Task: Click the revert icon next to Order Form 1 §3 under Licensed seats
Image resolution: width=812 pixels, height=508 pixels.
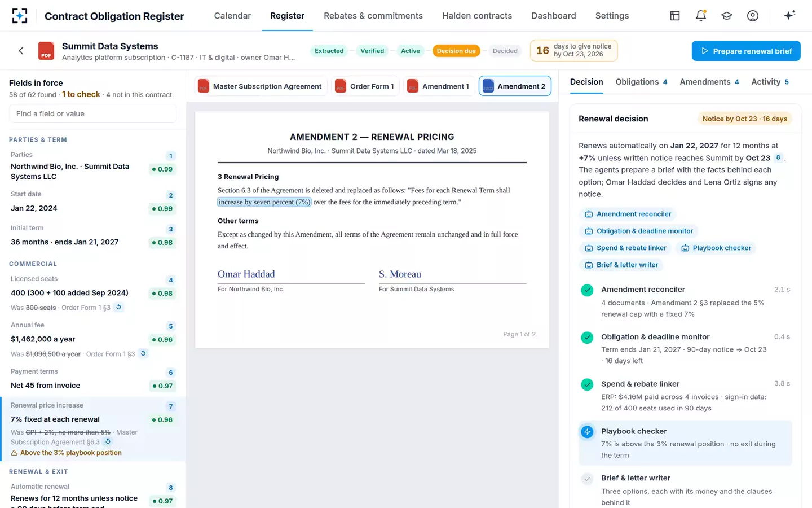Action: pyautogui.click(x=118, y=307)
